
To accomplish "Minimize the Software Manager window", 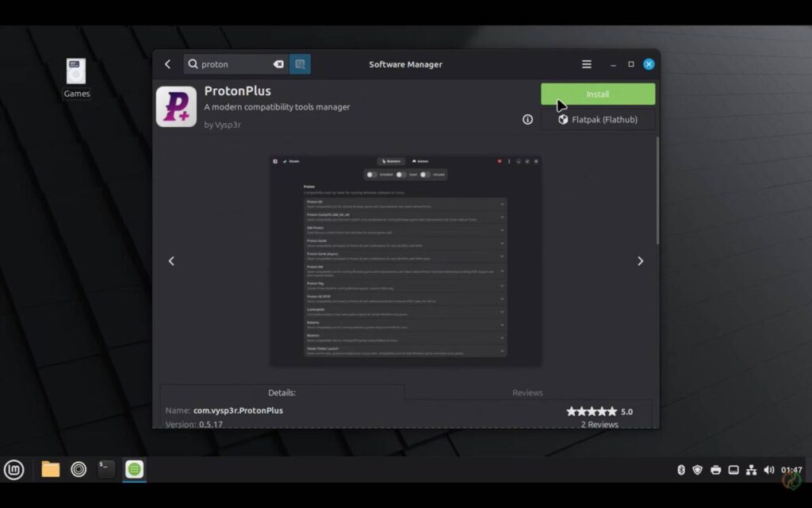I will click(x=613, y=64).
